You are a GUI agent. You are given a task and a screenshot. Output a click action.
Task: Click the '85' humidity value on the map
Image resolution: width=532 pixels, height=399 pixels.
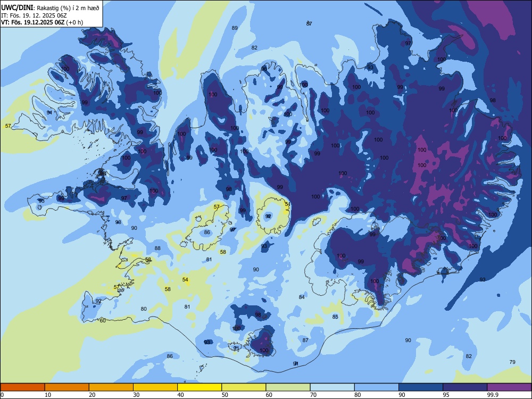point(335,317)
